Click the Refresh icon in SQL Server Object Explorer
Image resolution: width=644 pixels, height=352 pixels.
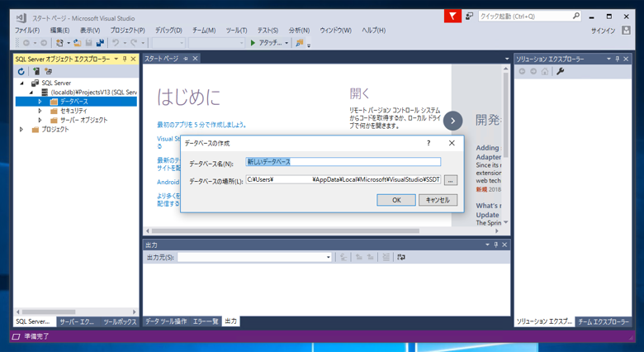click(21, 72)
